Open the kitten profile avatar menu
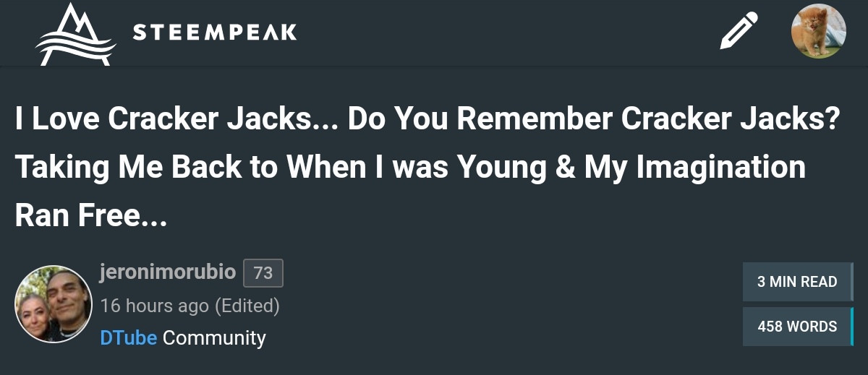 pos(818,31)
